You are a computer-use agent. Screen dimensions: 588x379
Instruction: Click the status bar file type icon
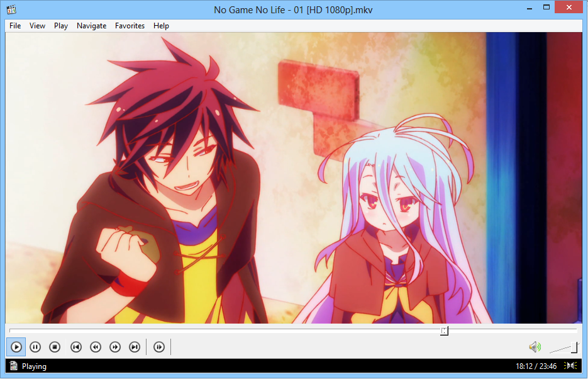[x=13, y=366]
